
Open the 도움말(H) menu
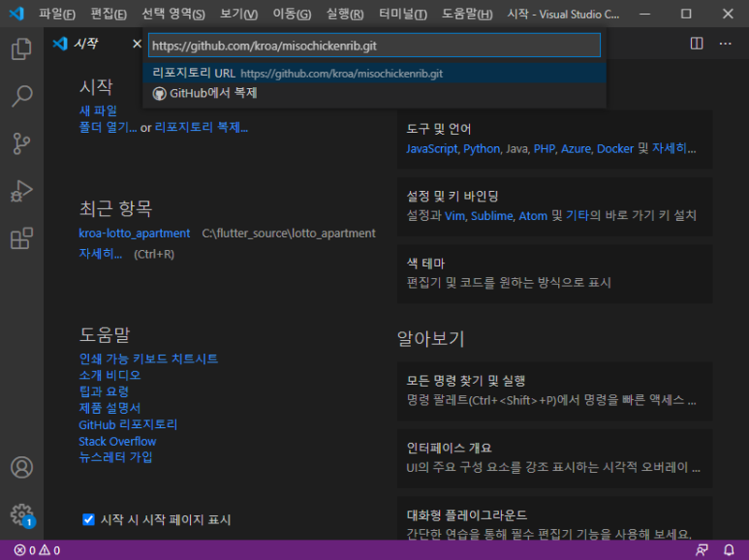tap(467, 14)
